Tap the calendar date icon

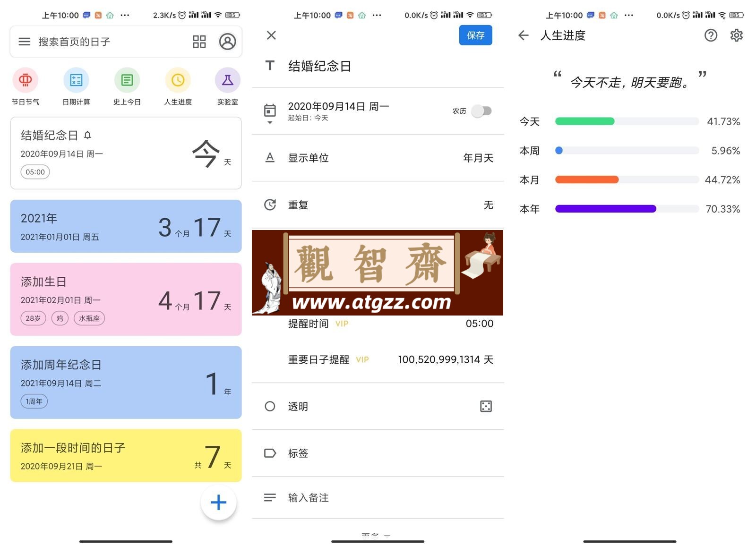click(x=270, y=111)
